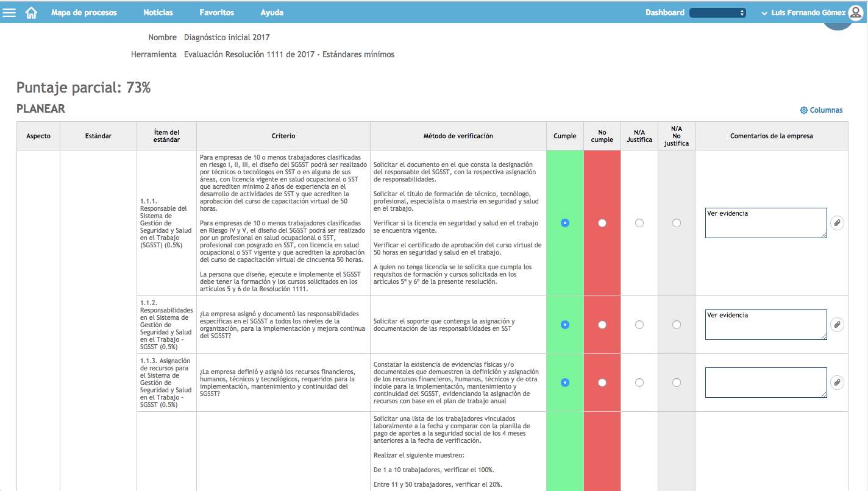Click the user avatar icon
This screenshot has width=868, height=491.
click(x=855, y=12)
